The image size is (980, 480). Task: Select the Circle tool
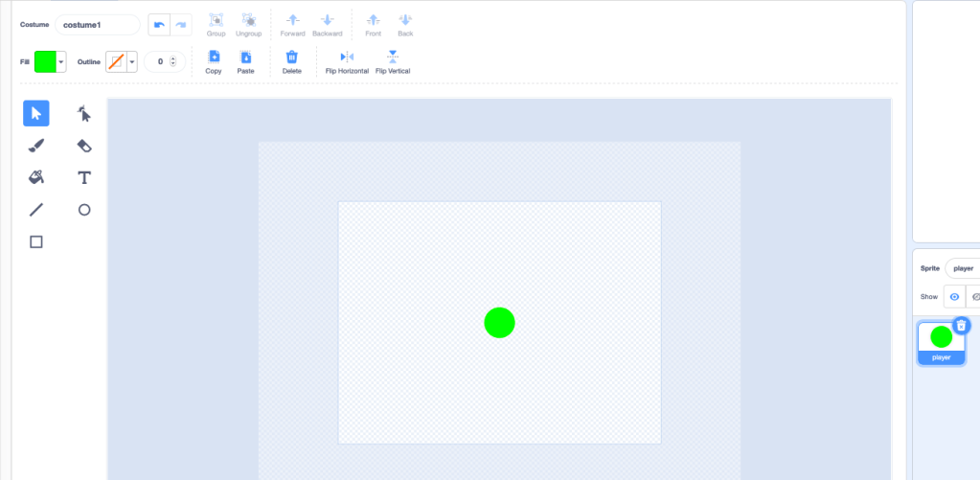coord(84,210)
